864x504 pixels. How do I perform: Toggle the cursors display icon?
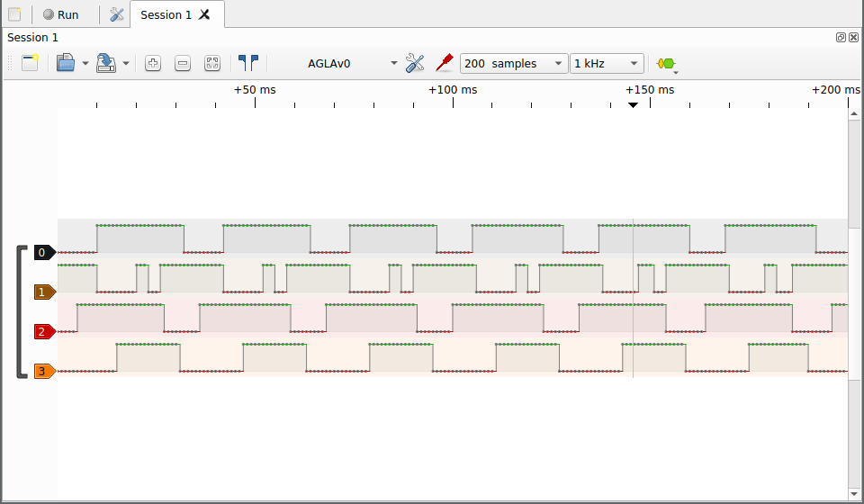[248, 63]
